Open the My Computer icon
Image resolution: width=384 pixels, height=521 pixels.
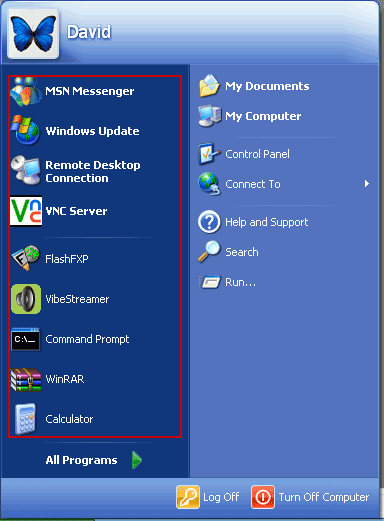coord(209,116)
